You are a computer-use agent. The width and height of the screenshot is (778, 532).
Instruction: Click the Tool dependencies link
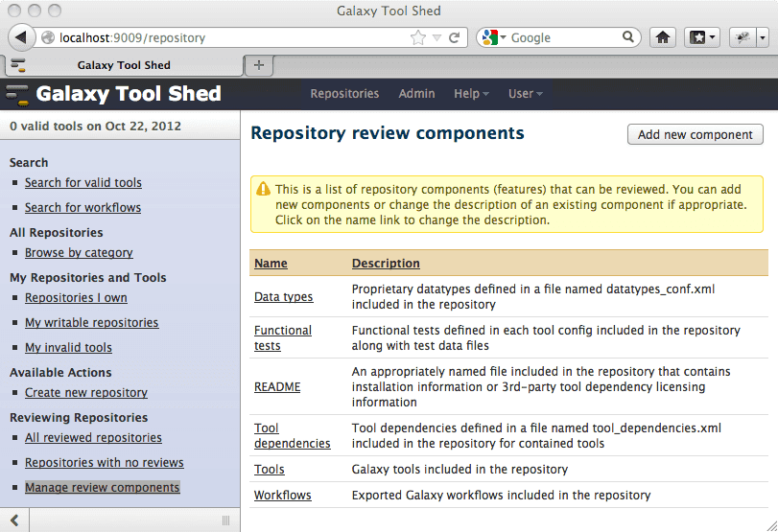pos(292,436)
